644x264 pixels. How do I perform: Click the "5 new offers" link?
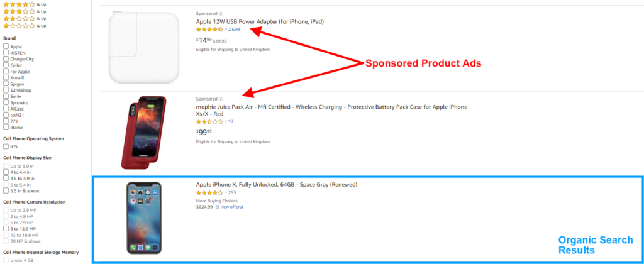click(232, 206)
